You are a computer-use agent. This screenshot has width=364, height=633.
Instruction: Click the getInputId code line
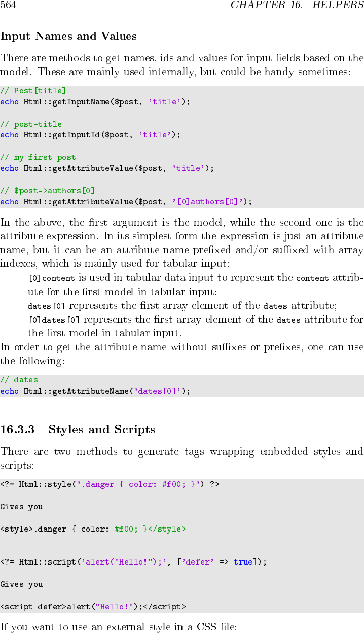point(90,135)
